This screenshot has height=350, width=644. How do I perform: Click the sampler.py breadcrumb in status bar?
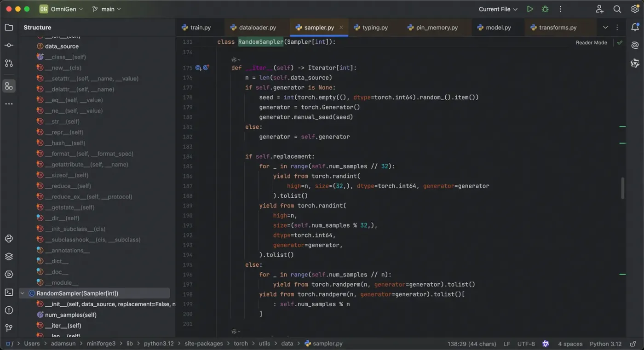[x=323, y=344]
